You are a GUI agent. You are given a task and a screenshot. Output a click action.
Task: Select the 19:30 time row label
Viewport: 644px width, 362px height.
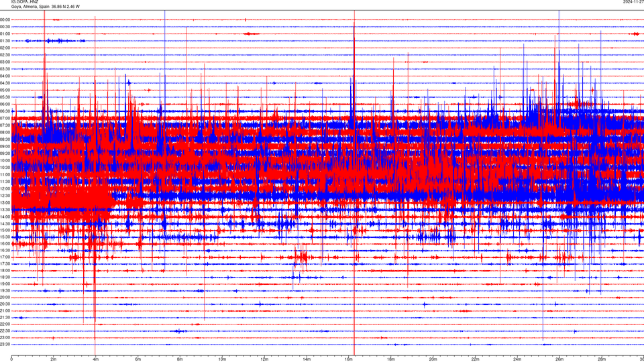click(x=5, y=290)
